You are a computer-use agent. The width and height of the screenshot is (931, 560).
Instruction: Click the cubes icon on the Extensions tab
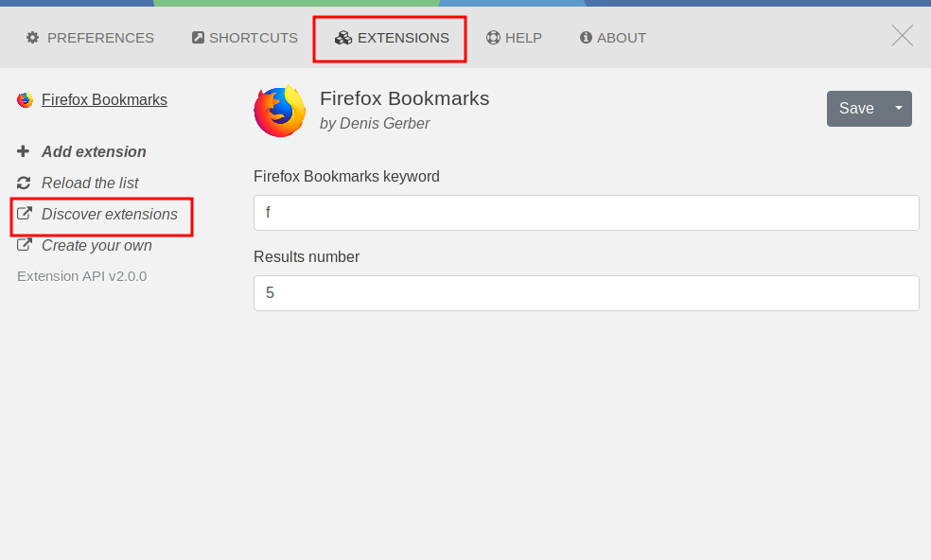tap(343, 38)
